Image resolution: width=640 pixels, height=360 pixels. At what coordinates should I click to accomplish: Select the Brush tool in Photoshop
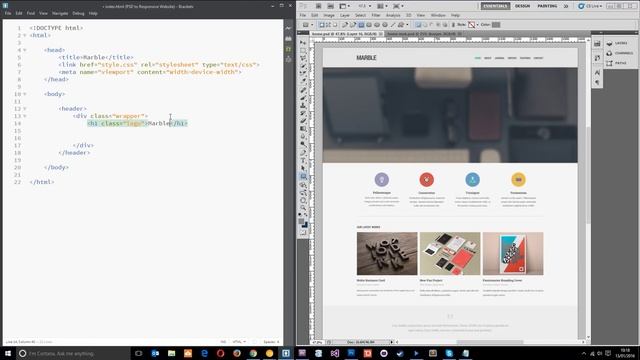click(303, 98)
